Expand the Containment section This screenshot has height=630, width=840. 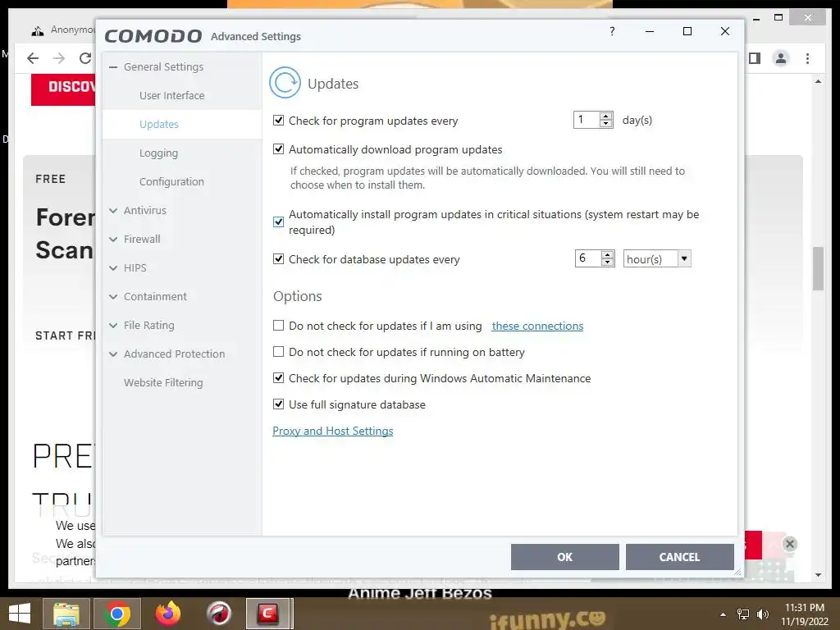113,296
